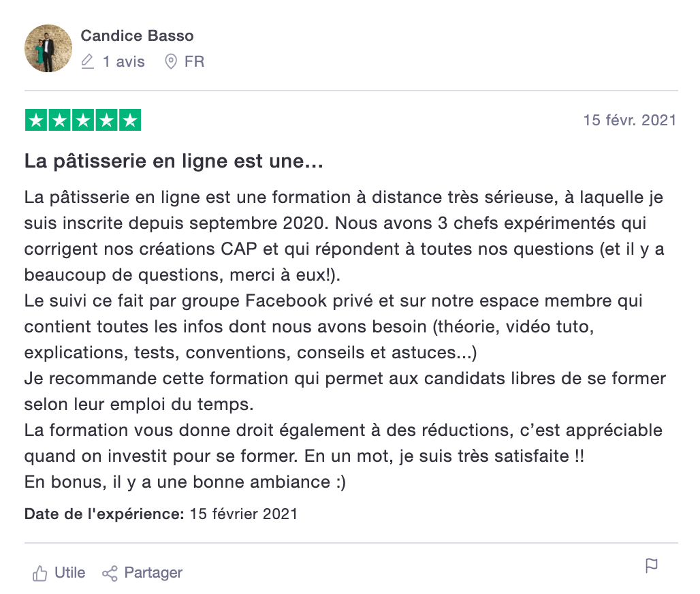Click the fourth green star rating
Image resolution: width=700 pixels, height=594 pixels.
click(107, 120)
